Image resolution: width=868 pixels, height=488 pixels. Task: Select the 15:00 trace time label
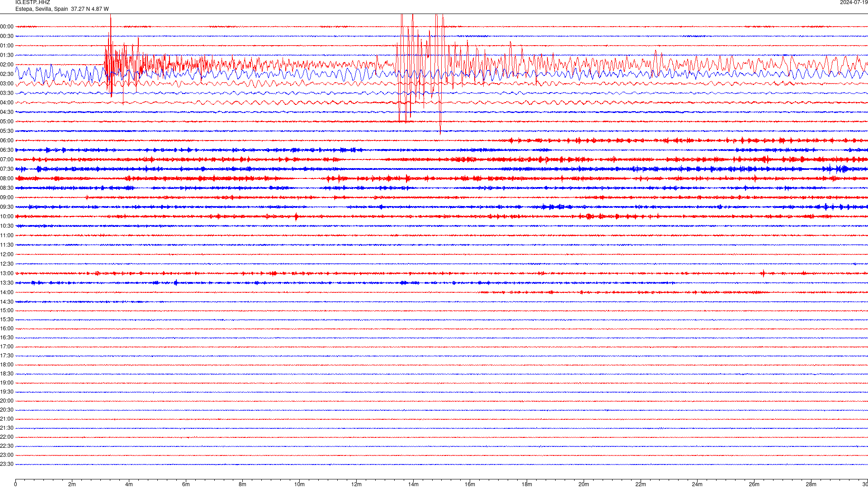(x=7, y=310)
